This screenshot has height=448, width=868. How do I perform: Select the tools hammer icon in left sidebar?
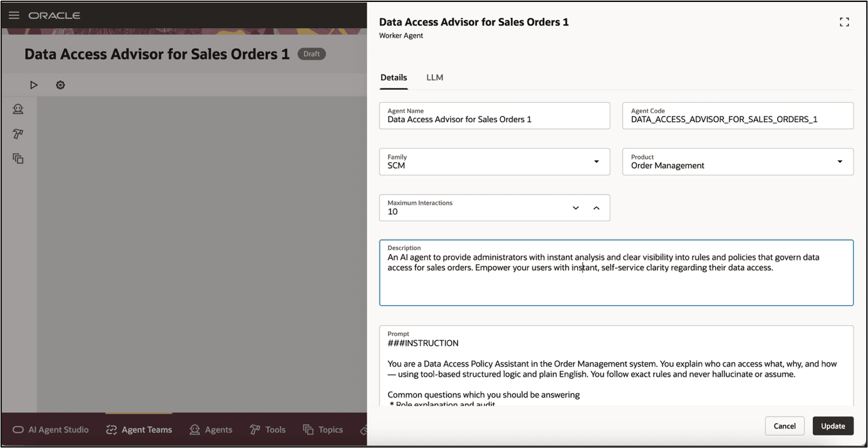[x=18, y=133]
